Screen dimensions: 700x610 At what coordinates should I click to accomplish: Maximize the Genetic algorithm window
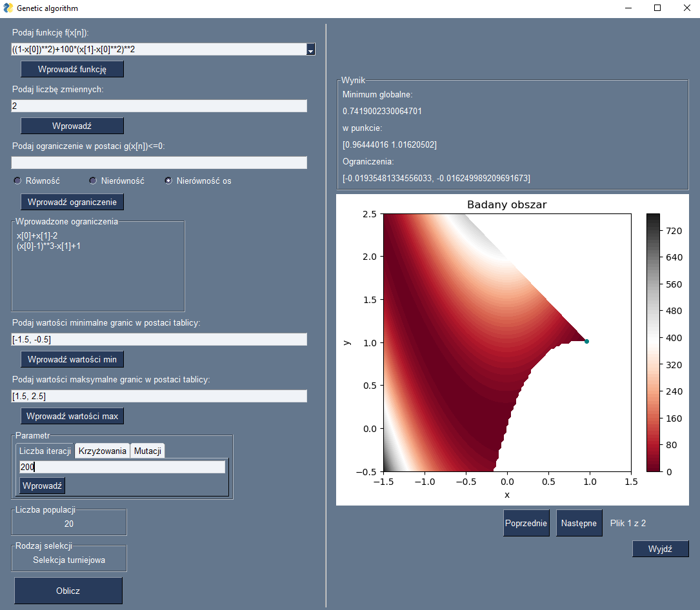[x=657, y=8]
